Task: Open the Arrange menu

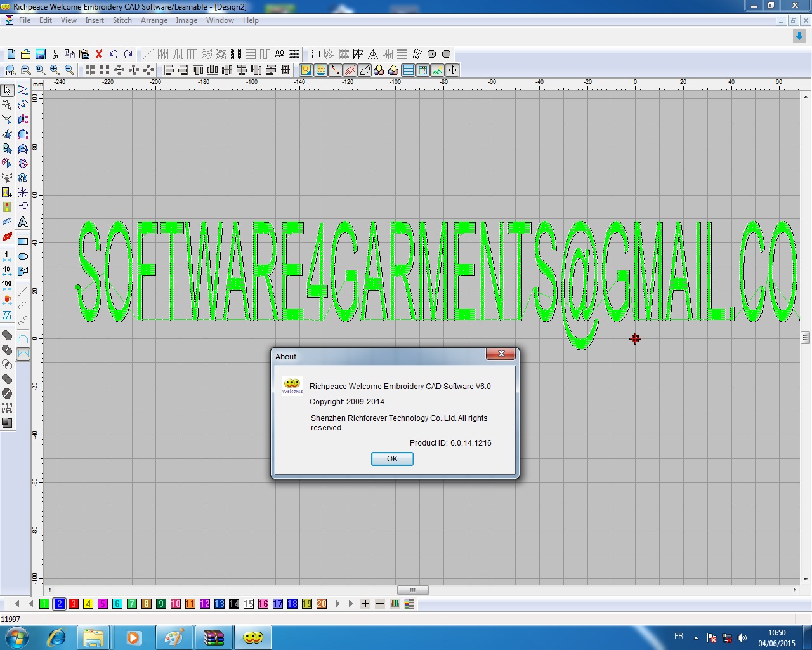Action: (154, 20)
